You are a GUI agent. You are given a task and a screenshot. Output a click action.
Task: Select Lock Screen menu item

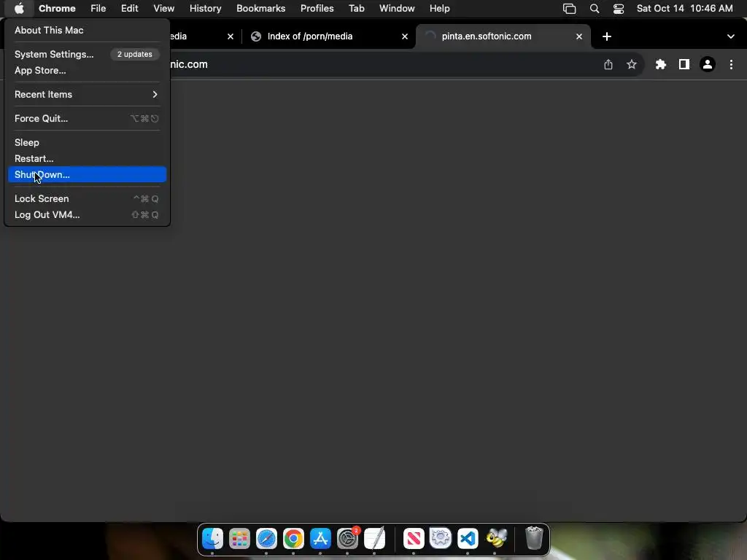87,198
